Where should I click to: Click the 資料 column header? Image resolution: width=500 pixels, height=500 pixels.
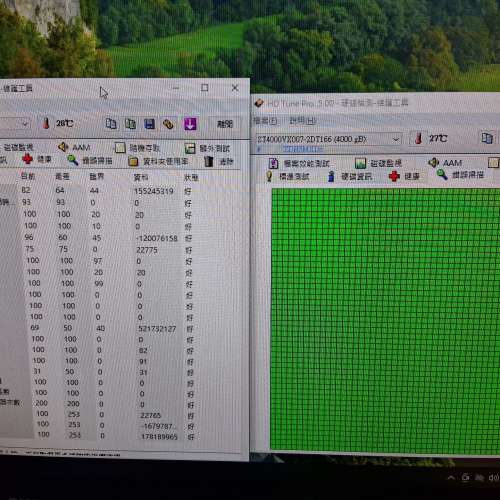(141, 177)
